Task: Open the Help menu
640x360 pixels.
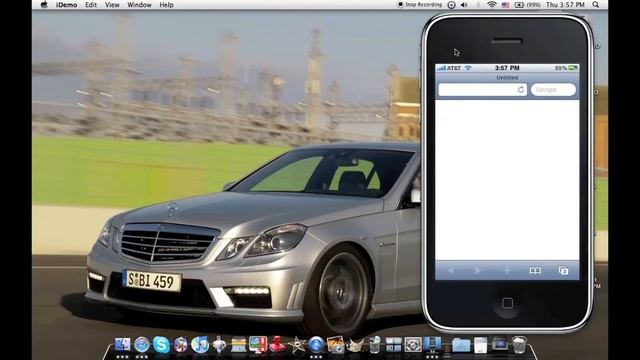Action: pyautogui.click(x=167, y=5)
